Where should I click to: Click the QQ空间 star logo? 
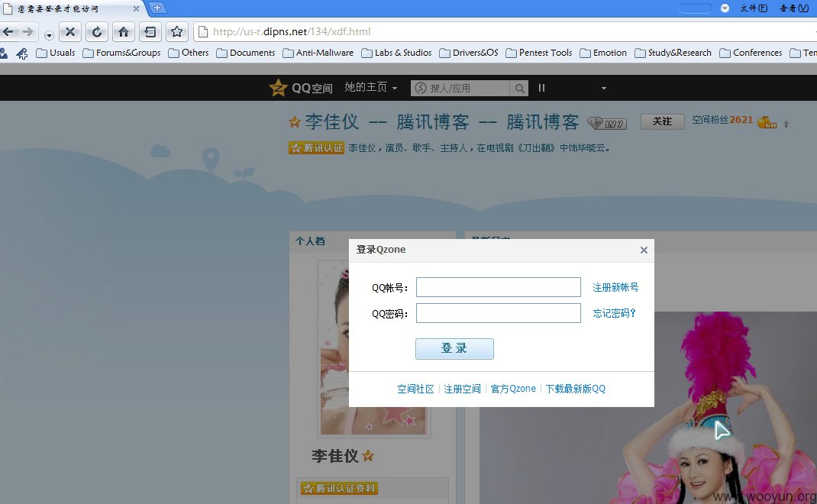click(x=301, y=88)
